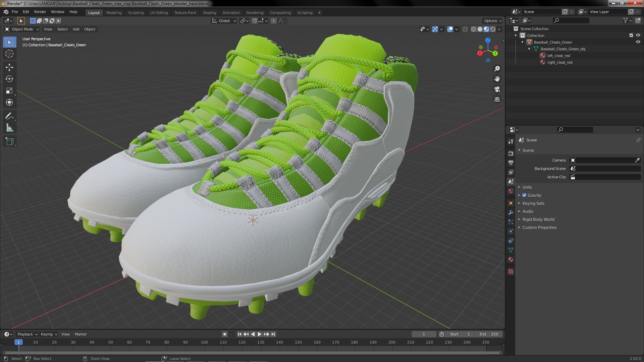Screen dimensions: 644x362
Task: Toggle X-ray mode
Action: (x=465, y=29)
